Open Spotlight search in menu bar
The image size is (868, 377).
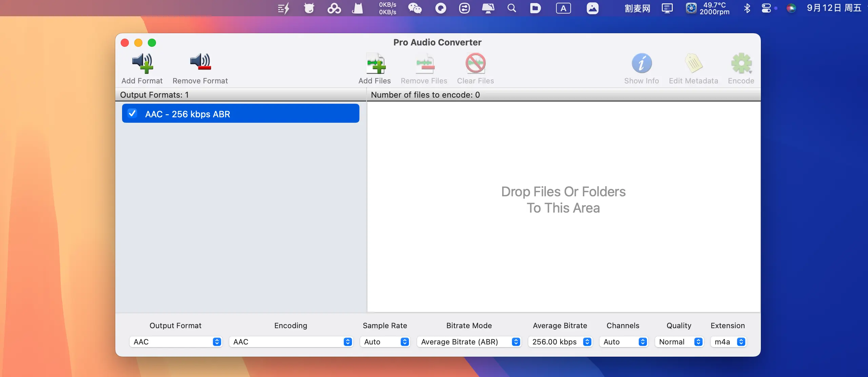[512, 8]
